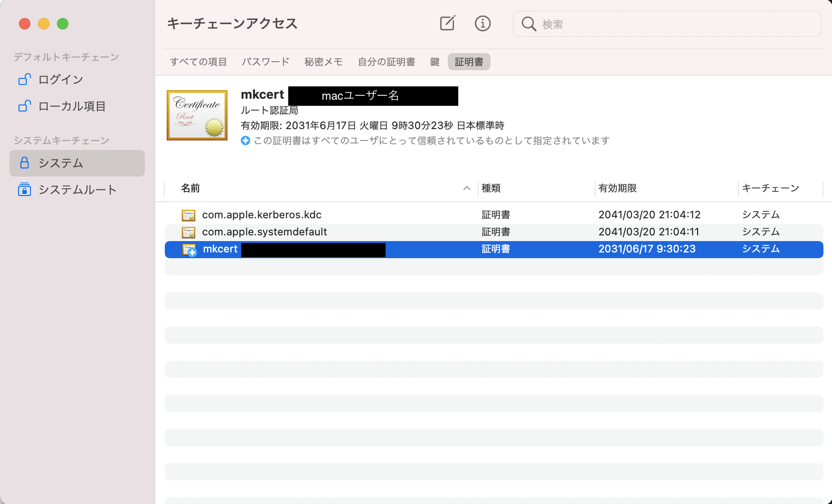Open the info (i) icon in the toolbar
Viewport: 832px width, 504px height.
(x=482, y=23)
